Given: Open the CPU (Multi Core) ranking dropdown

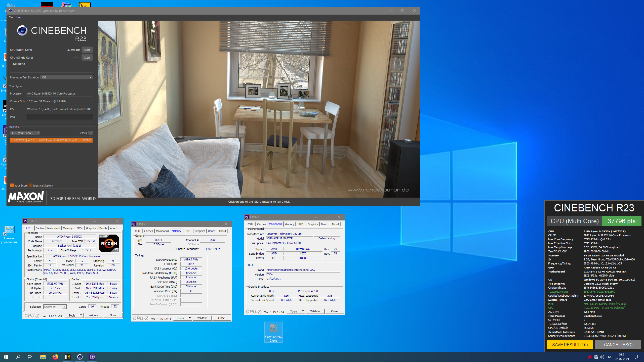Looking at the screenshot, I should coord(25,133).
